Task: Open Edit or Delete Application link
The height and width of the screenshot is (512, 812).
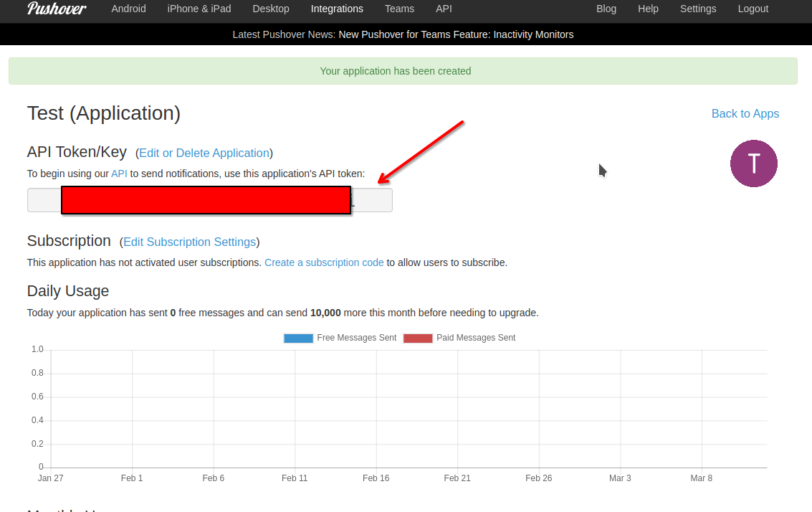Action: (204, 153)
